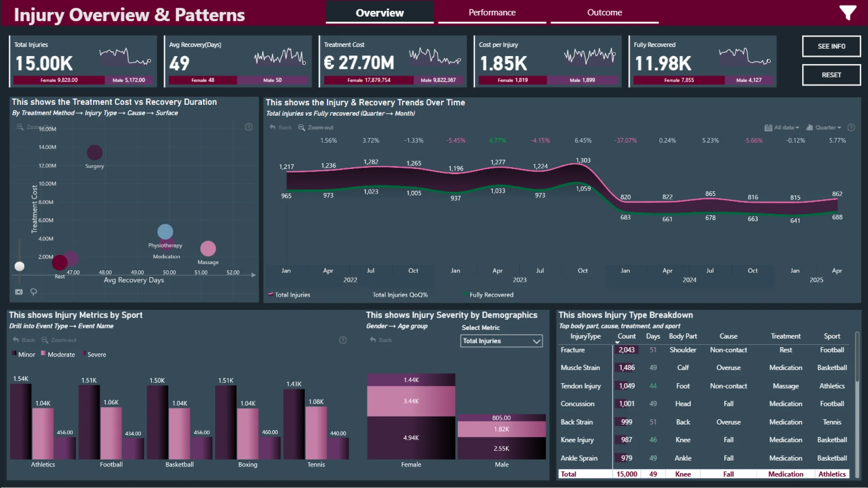Open help icon on Treatment Cost scatter chart
The height and width of the screenshot is (488, 868).
pos(249,127)
